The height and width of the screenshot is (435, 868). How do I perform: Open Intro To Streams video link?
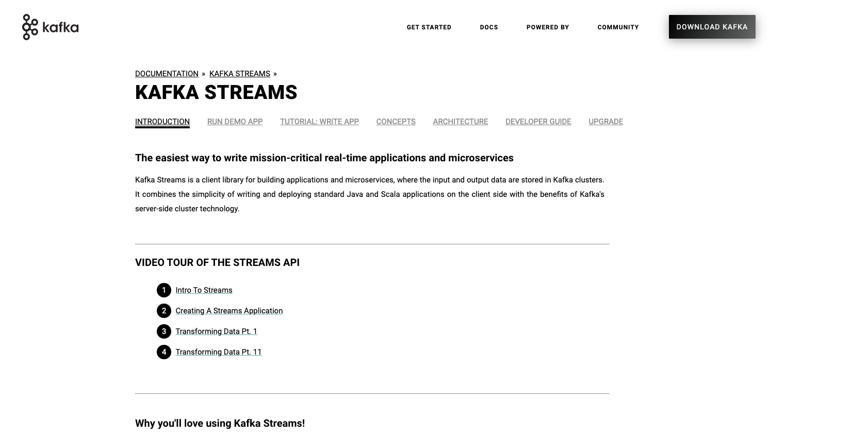pyautogui.click(x=204, y=290)
